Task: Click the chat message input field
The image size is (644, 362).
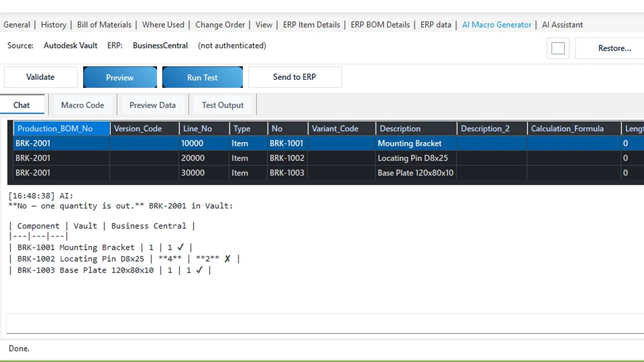Action: tap(325, 323)
